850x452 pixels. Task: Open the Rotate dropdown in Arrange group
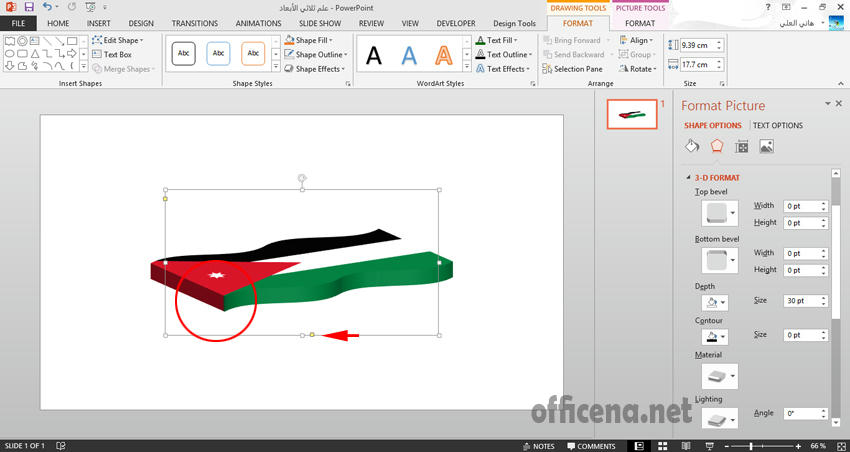tap(638, 69)
